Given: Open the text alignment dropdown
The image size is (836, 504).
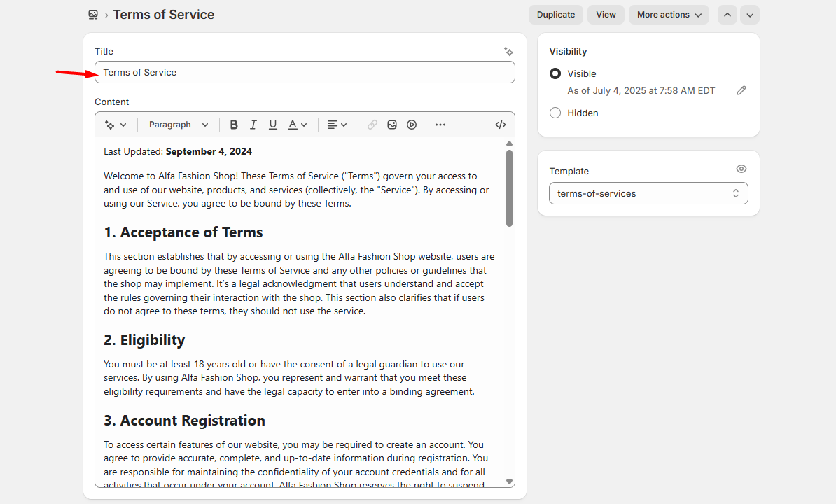Looking at the screenshot, I should click(337, 125).
